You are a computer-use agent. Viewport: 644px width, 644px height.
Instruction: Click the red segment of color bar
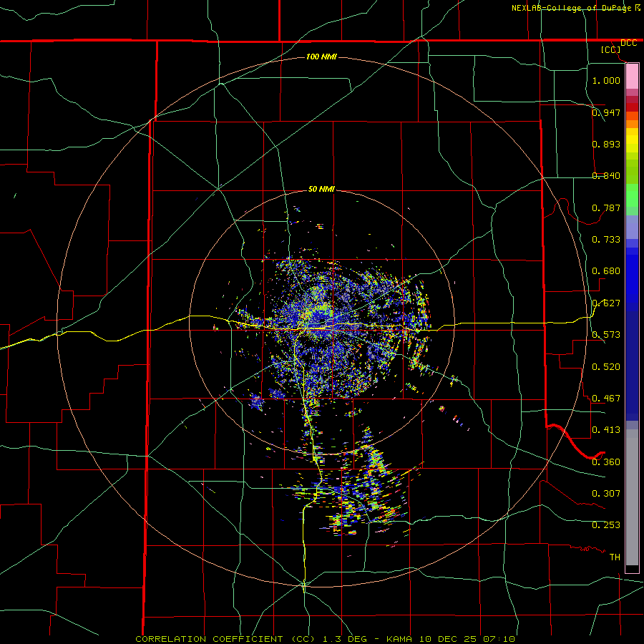click(632, 107)
